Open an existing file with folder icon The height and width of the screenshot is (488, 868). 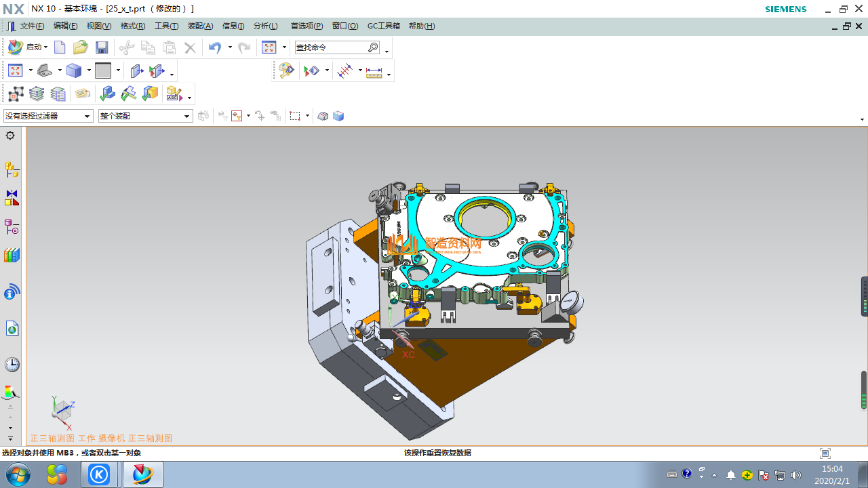click(80, 47)
